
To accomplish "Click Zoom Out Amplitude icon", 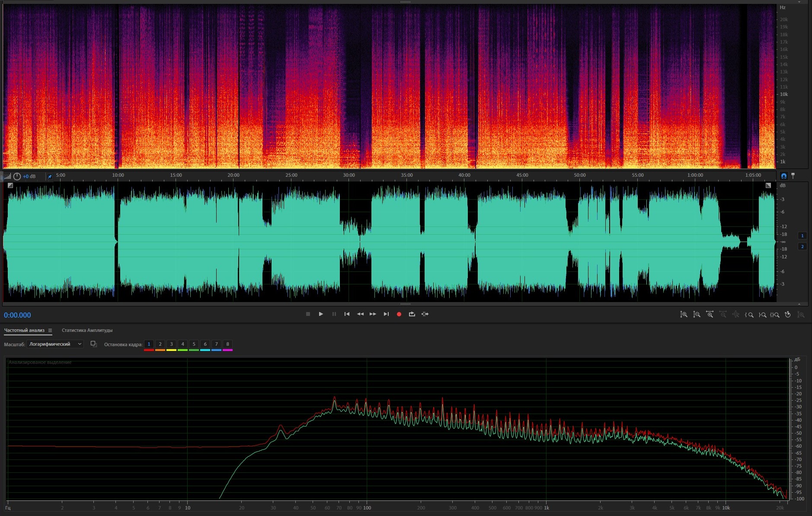I will [697, 315].
